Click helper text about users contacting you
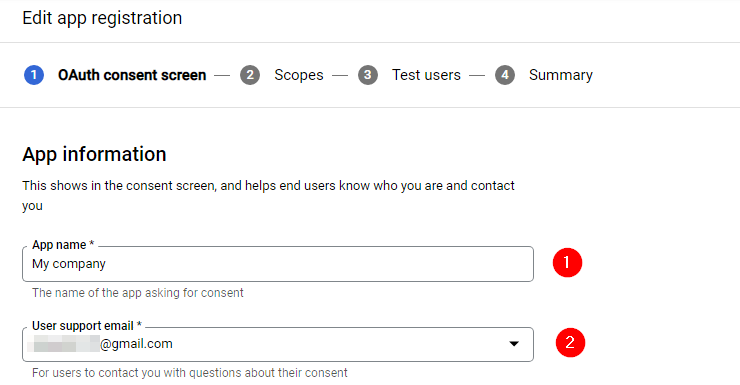 [x=190, y=373]
